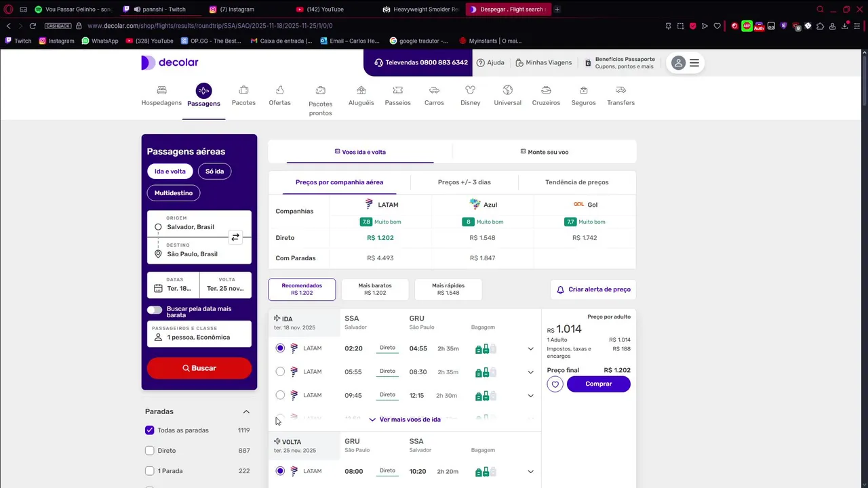Click Ajuda help link
The image size is (868, 488).
click(x=490, y=62)
